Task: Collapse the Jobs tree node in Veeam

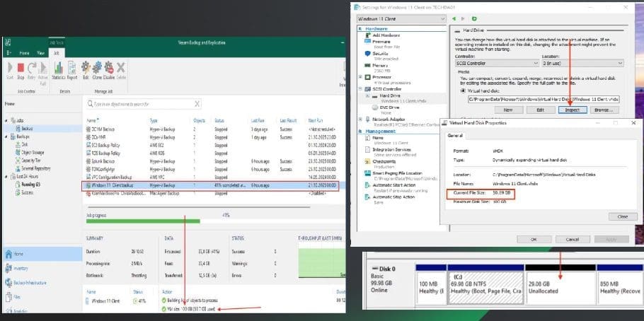Action: coord(6,121)
